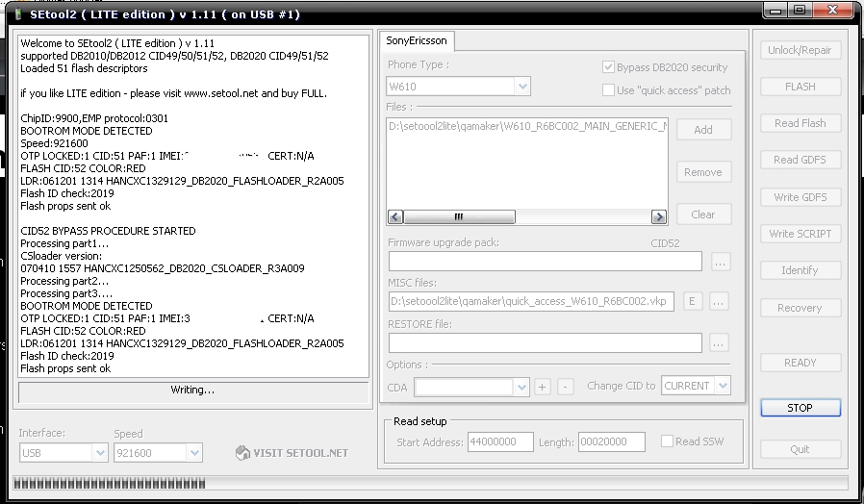This screenshot has width=864, height=504.
Task: Click the READY button
Action: [800, 363]
